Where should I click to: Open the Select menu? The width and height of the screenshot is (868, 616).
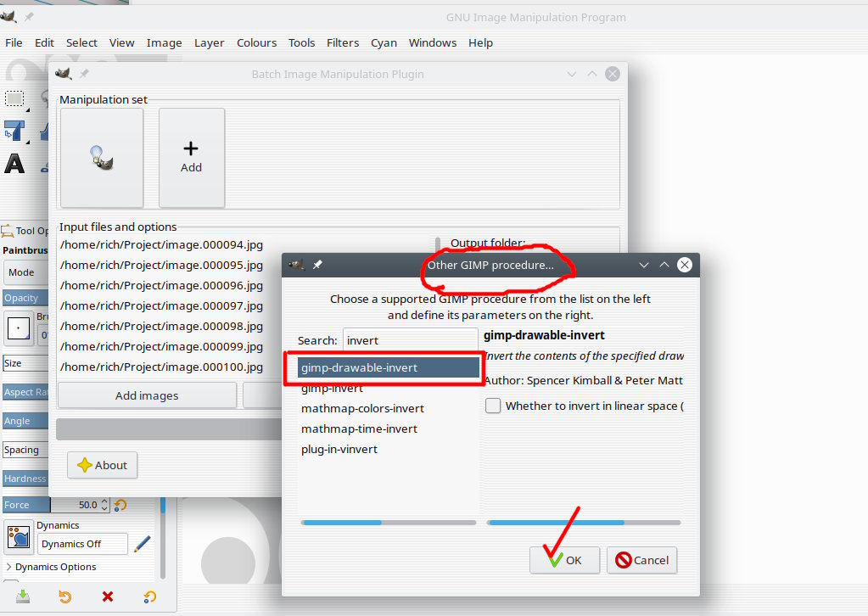coord(81,42)
